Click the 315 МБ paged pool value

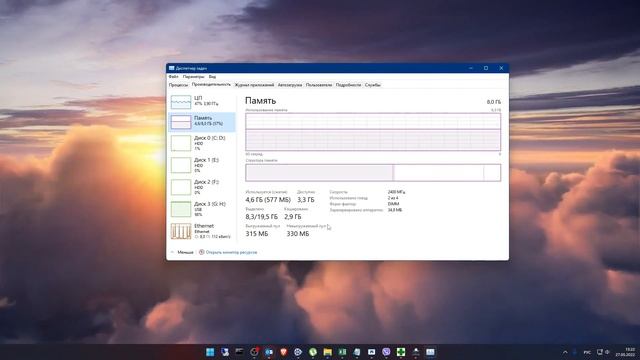[257, 234]
